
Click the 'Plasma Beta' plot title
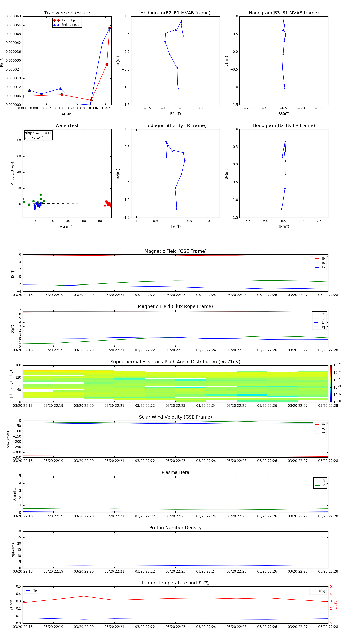pos(175,472)
